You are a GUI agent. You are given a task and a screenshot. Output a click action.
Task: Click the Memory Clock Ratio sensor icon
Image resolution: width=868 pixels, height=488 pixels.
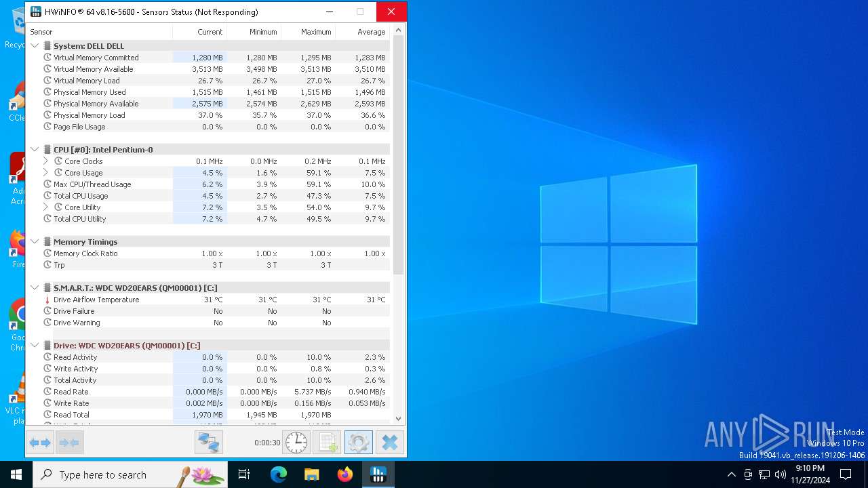[47, 253]
